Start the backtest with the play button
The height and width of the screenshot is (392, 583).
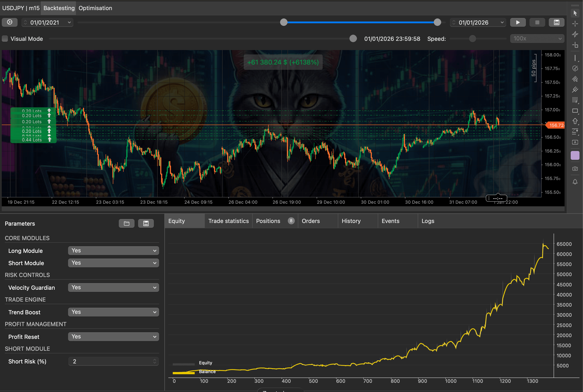(x=518, y=22)
